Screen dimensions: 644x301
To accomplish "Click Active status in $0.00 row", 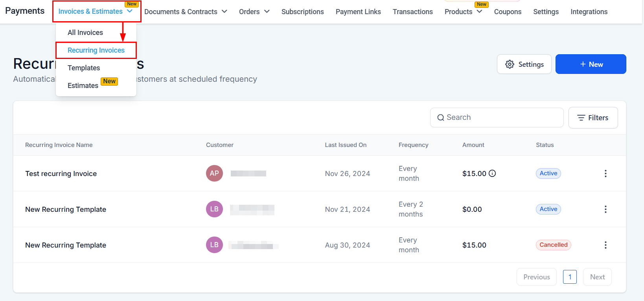I will point(548,209).
